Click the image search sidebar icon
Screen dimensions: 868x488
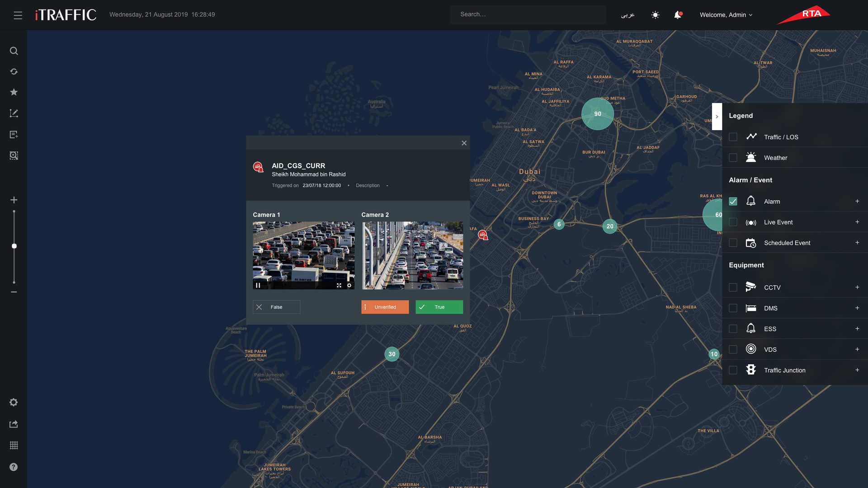pyautogui.click(x=14, y=155)
